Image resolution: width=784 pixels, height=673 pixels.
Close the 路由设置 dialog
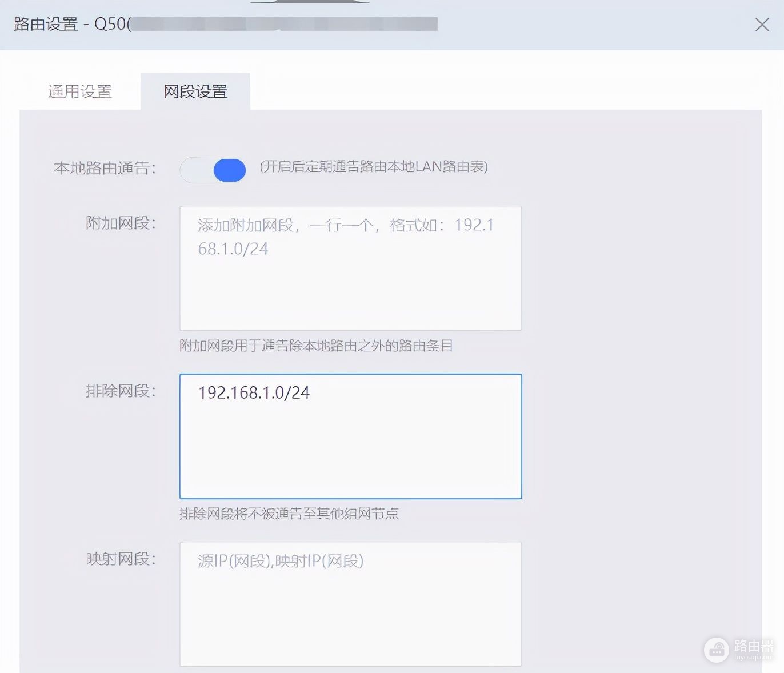762,25
